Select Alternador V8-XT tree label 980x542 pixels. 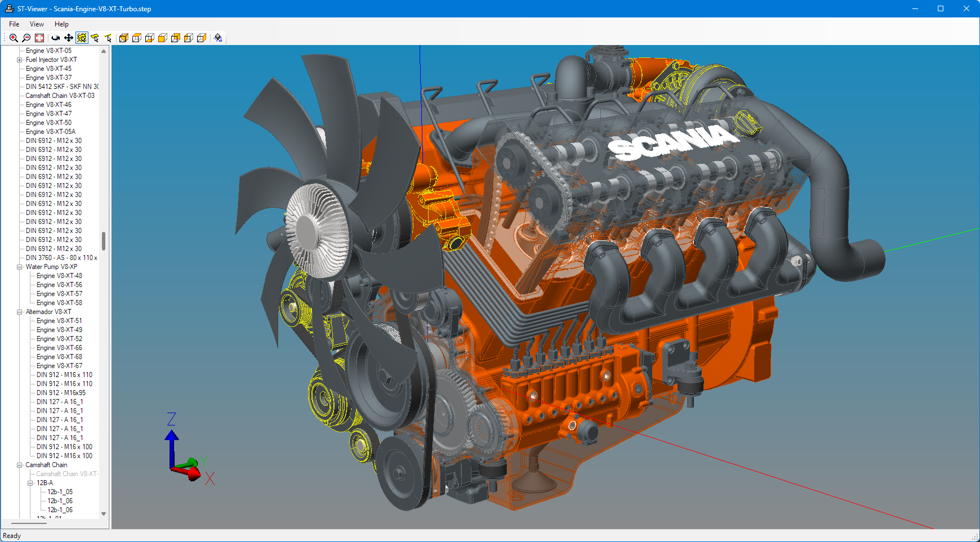[x=48, y=312]
